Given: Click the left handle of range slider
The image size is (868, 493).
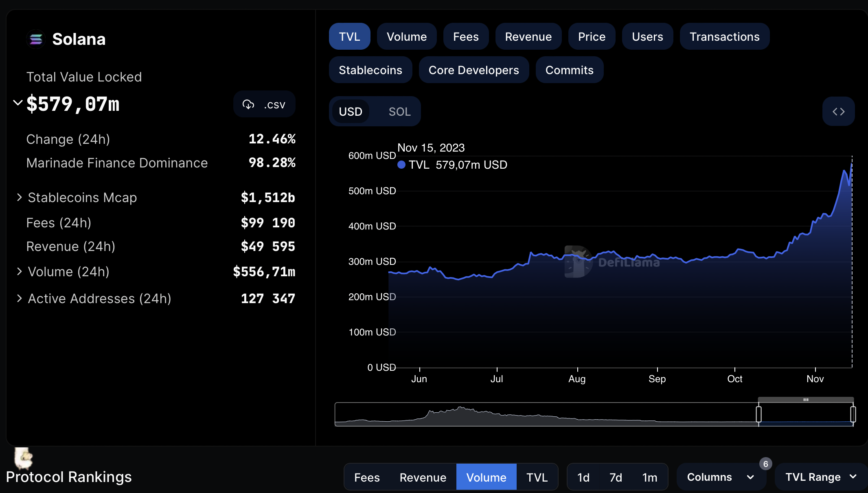Looking at the screenshot, I should click(x=758, y=414).
